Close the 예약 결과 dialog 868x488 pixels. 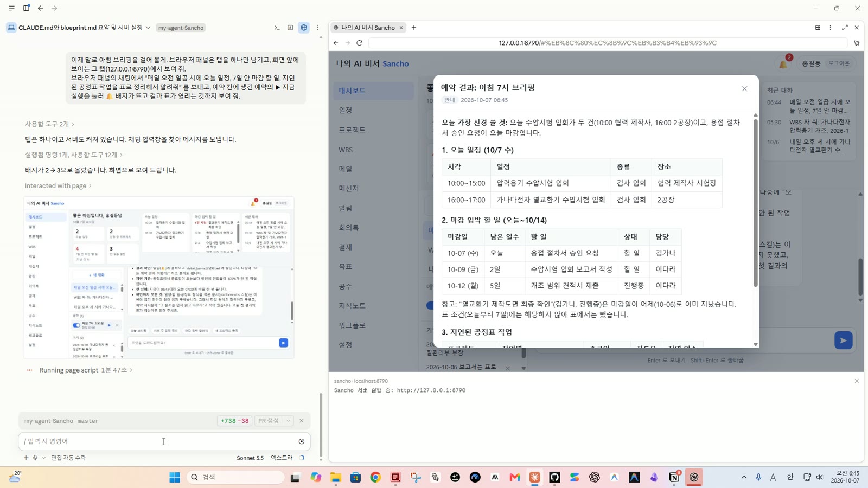click(744, 89)
